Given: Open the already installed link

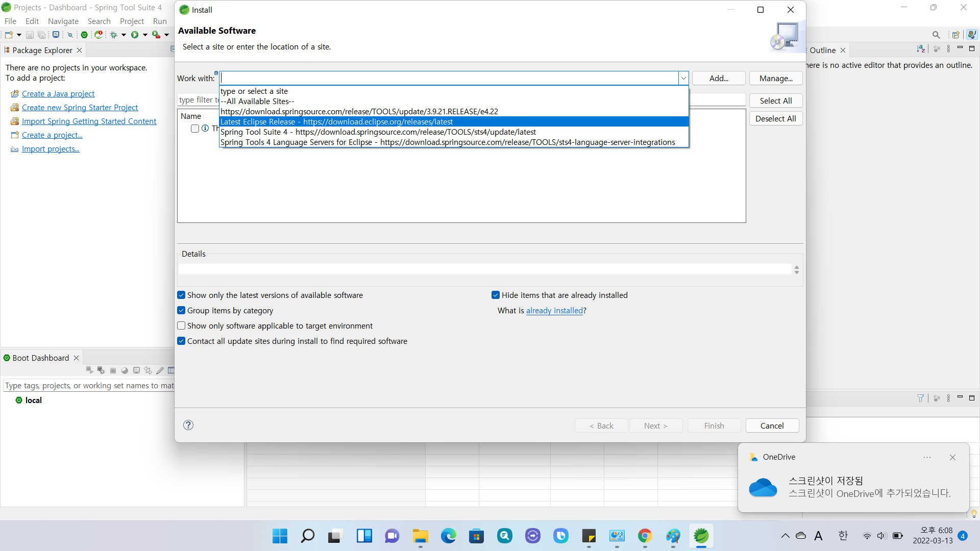Looking at the screenshot, I should coord(554,310).
